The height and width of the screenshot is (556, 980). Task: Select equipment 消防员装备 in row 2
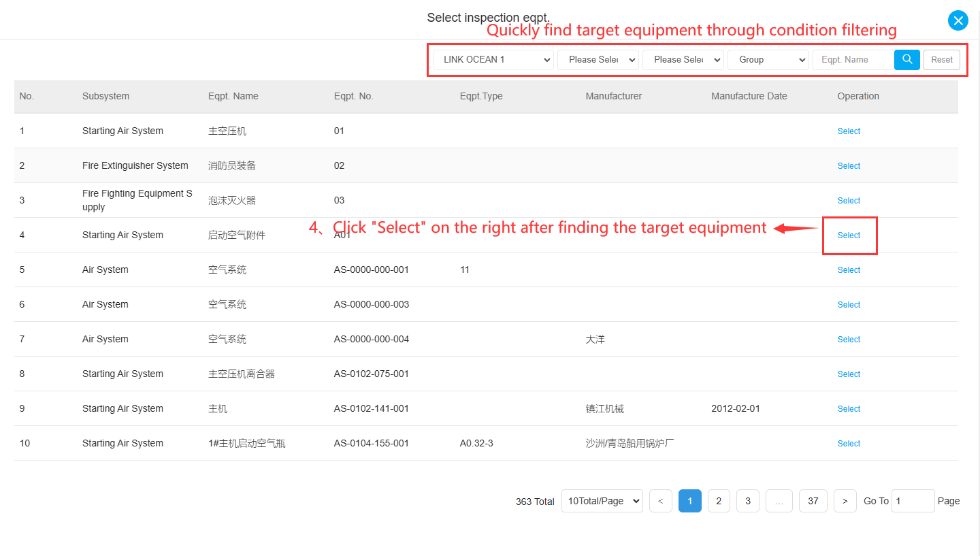[x=849, y=166]
